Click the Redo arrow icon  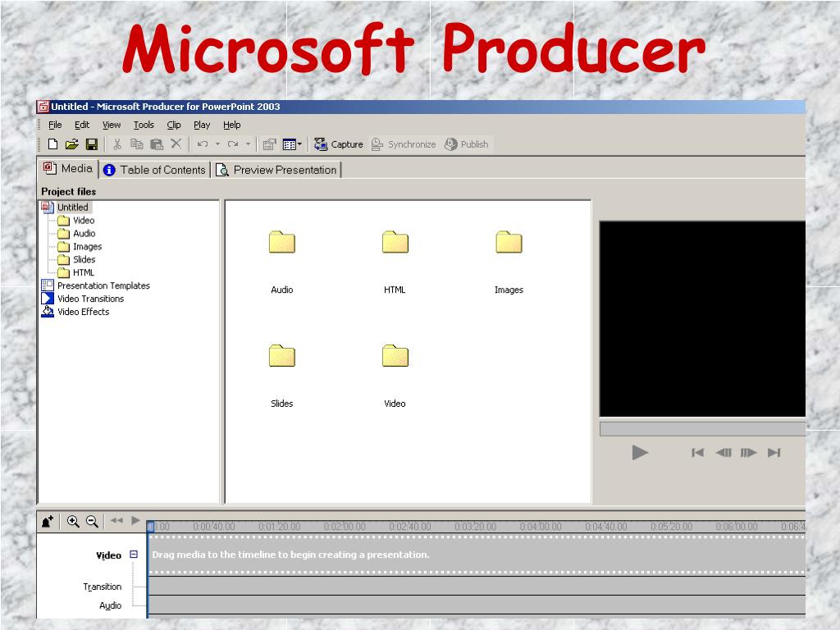coord(233,144)
